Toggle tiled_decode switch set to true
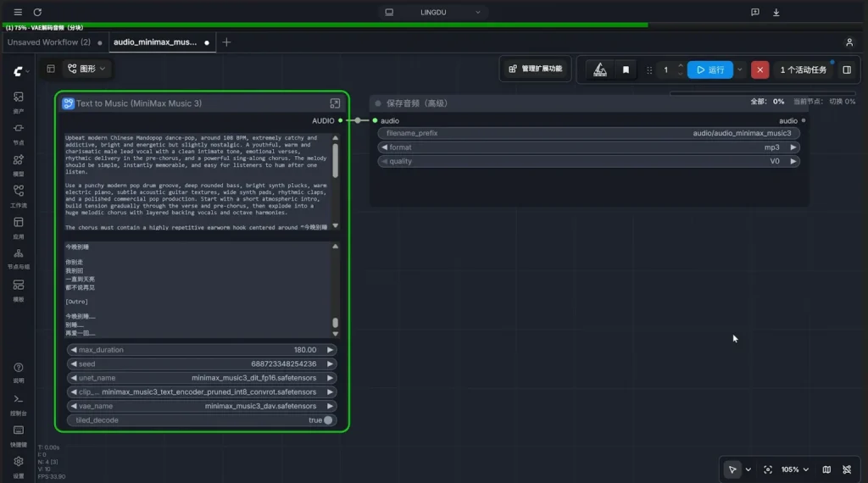 point(328,420)
